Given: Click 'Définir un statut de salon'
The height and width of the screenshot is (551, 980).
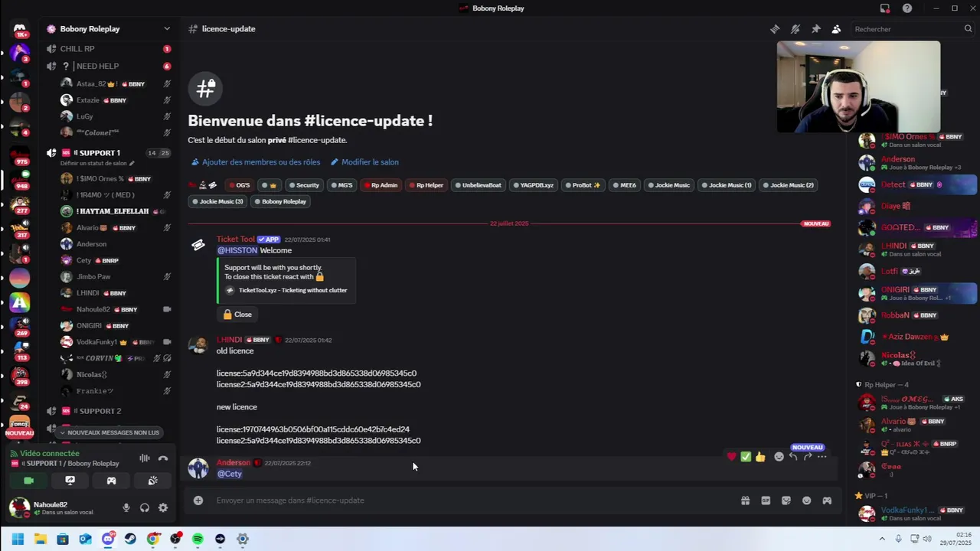Looking at the screenshot, I should pos(97,163).
